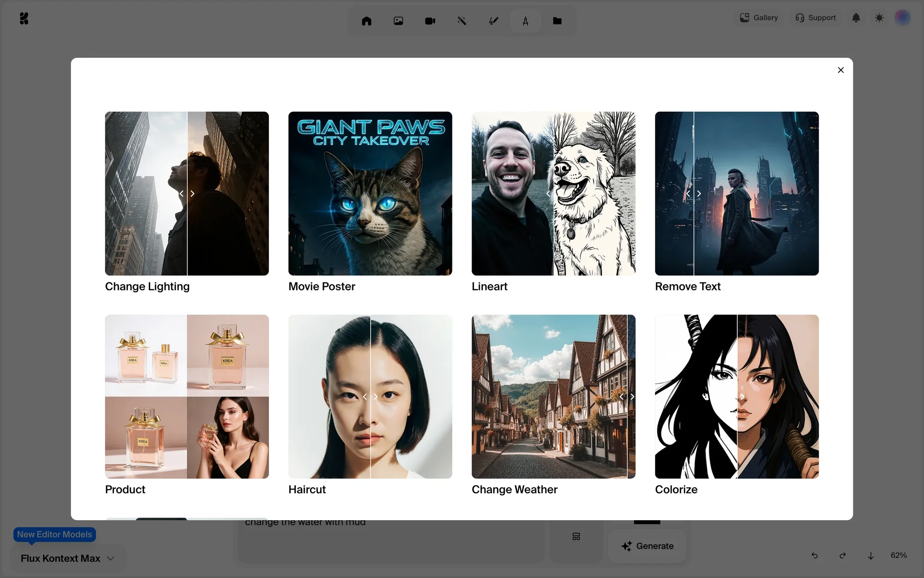Open the user profile avatar
924x578 pixels.
[x=902, y=18]
